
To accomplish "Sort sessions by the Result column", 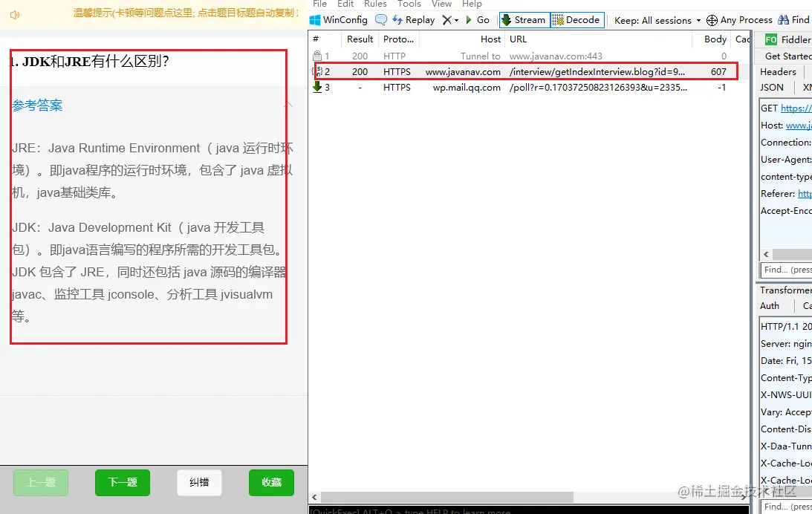I will pyautogui.click(x=360, y=39).
